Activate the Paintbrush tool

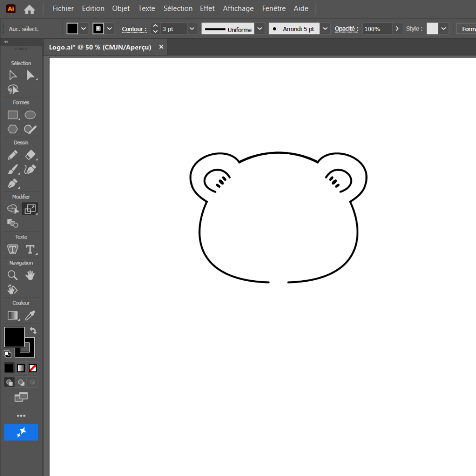[13, 169]
